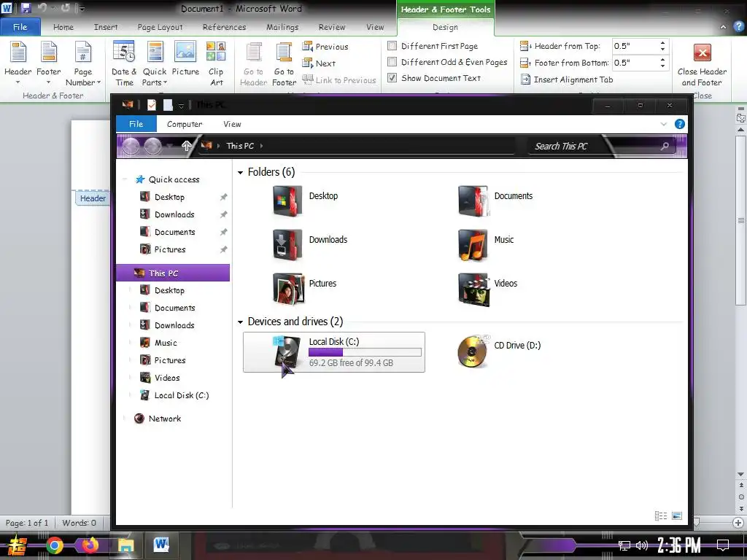The image size is (747, 560).
Task: Click Explorer back navigation button
Action: click(131, 146)
